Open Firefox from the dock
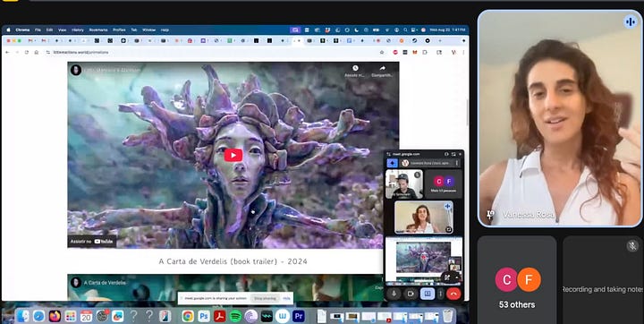Screen dimensions: 644x324 pos(55,316)
